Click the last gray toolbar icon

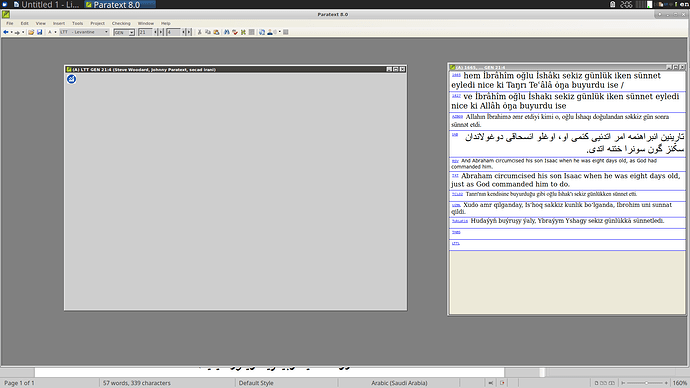(x=286, y=32)
